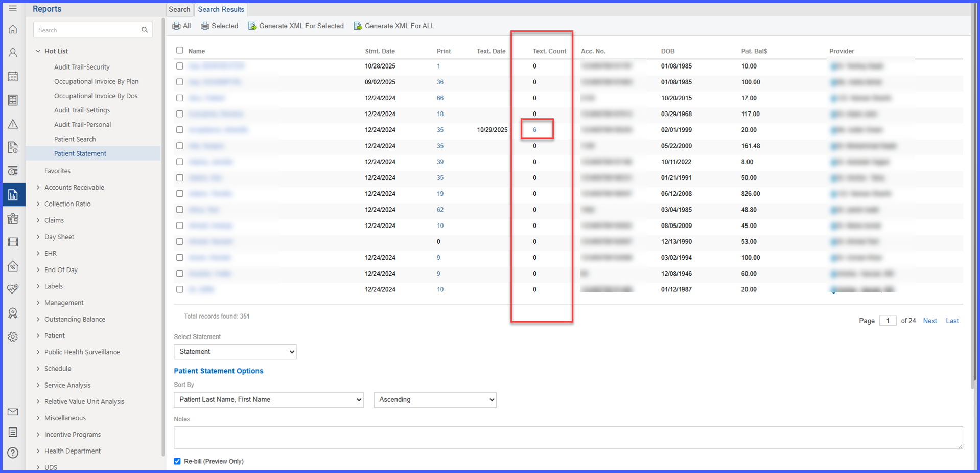
Task: Toggle the select-all checkbox in Name header
Action: (180, 50)
